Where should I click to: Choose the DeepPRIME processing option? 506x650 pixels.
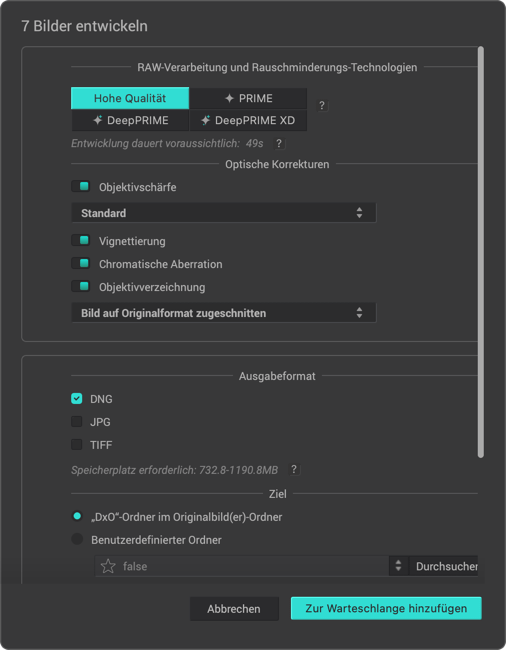coord(130,120)
